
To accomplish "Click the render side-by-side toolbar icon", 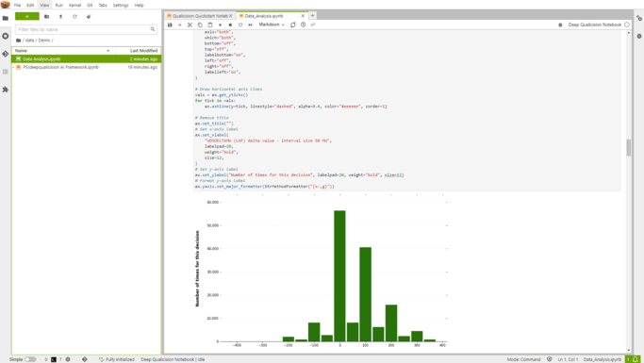I will (x=313, y=25).
